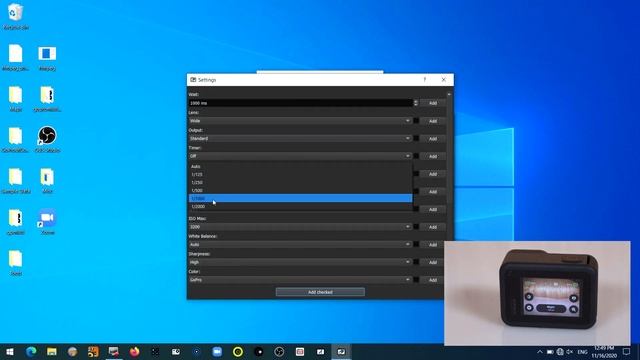Click the Wait field showing 1000 ms
This screenshot has width=640, height=360.
301,103
